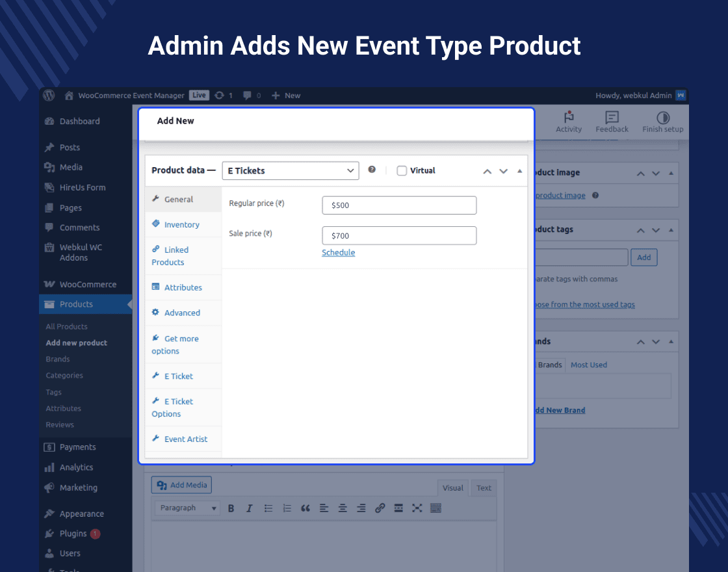Click the Add button for product tags
Viewport: 728px width, 572px height.
coord(643,257)
